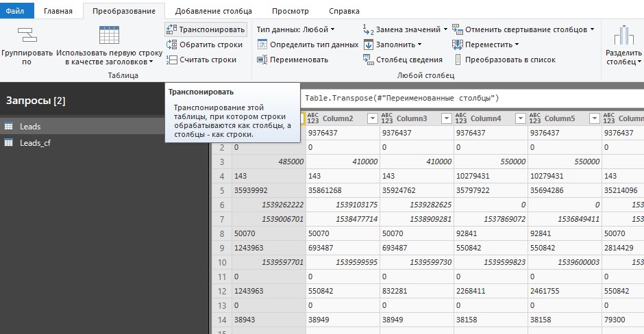Click Запросы [2] panel header
The width and height of the screenshot is (644, 334).
36,101
